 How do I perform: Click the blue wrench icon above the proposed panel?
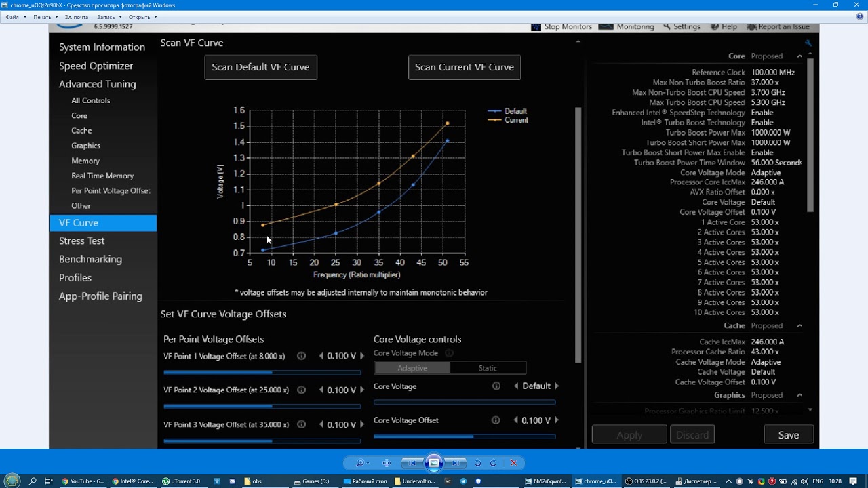[808, 43]
